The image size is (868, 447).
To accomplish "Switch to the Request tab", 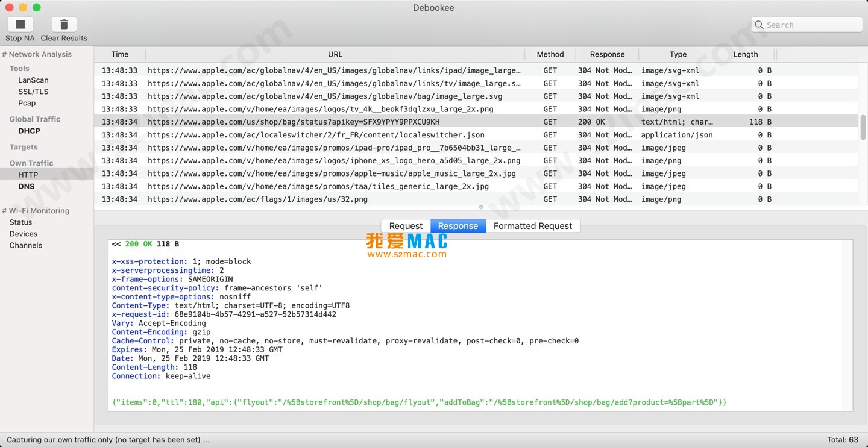I will pos(406,226).
